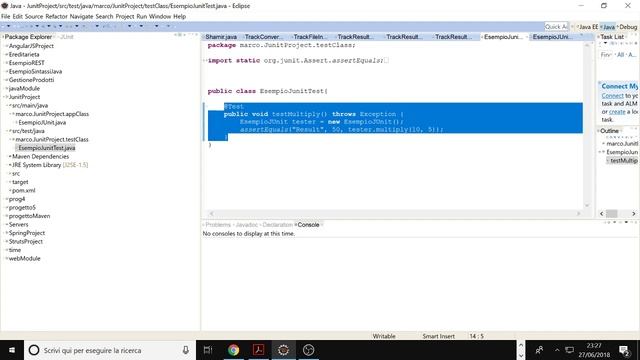Image resolution: width=640 pixels, height=360 pixels.
Task: Switch to the Java EE perspective
Action: pyautogui.click(x=588, y=27)
